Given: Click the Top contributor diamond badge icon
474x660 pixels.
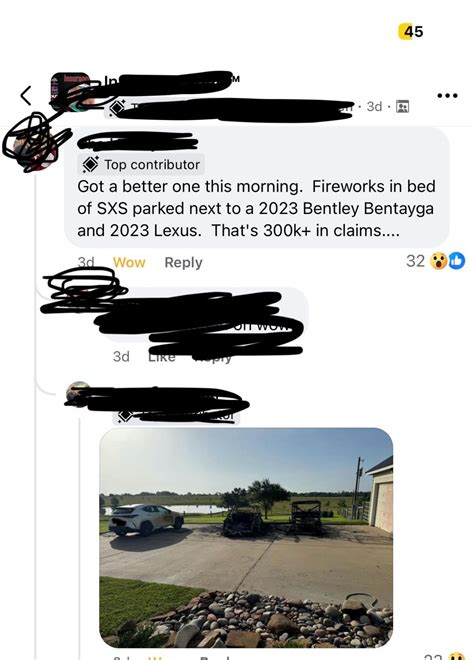Looking at the screenshot, I should pos(91,164).
